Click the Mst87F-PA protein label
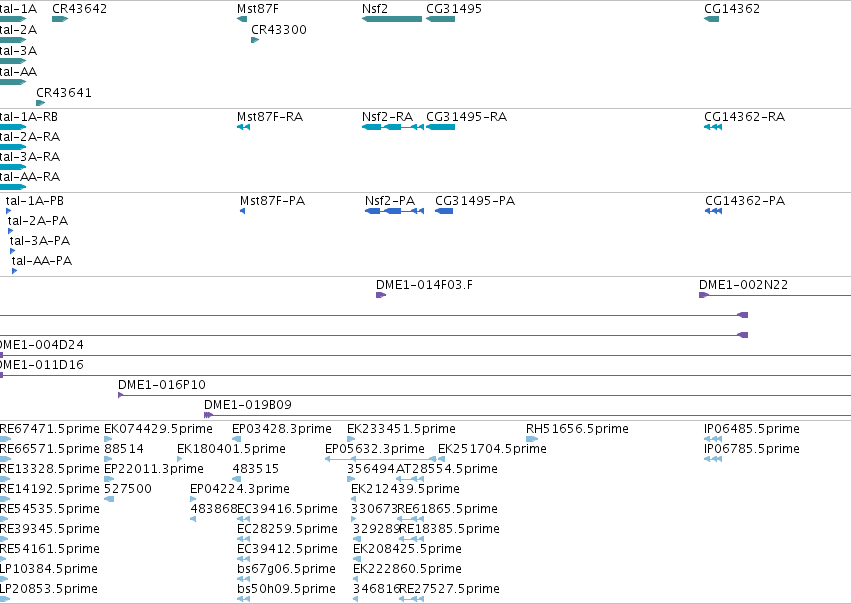Viewport: 851px width, 604px height. 272,201
